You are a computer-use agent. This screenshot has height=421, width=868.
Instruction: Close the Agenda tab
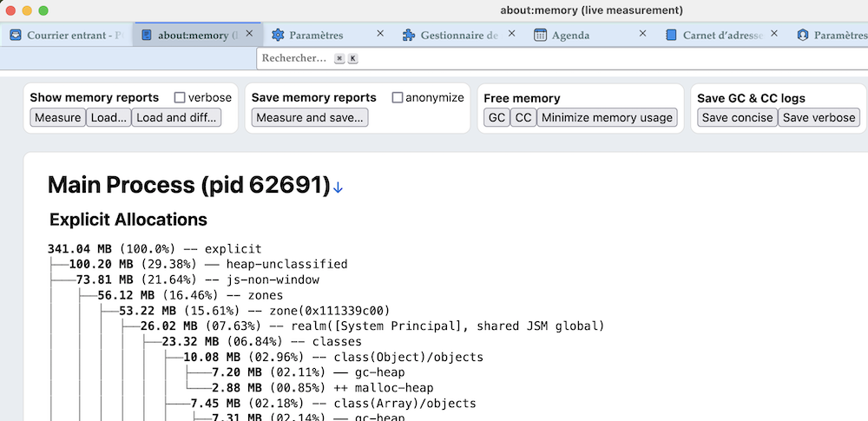(642, 34)
